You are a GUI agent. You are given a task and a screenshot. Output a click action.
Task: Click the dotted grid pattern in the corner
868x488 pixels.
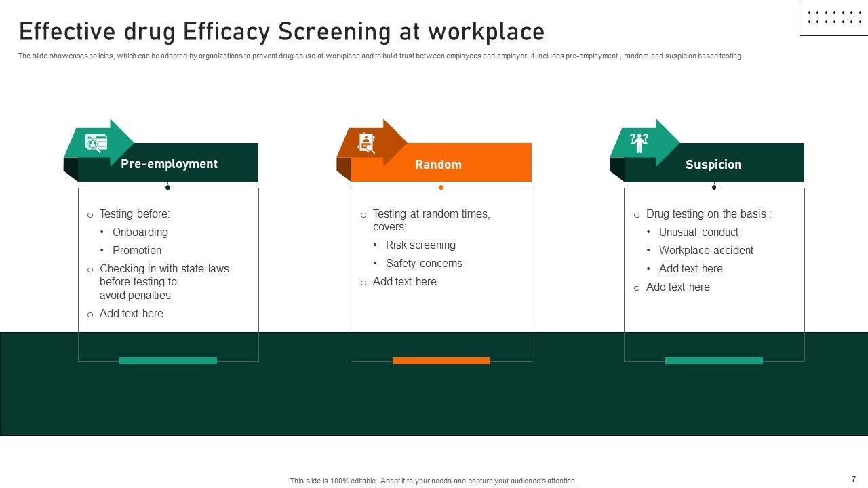833,18
